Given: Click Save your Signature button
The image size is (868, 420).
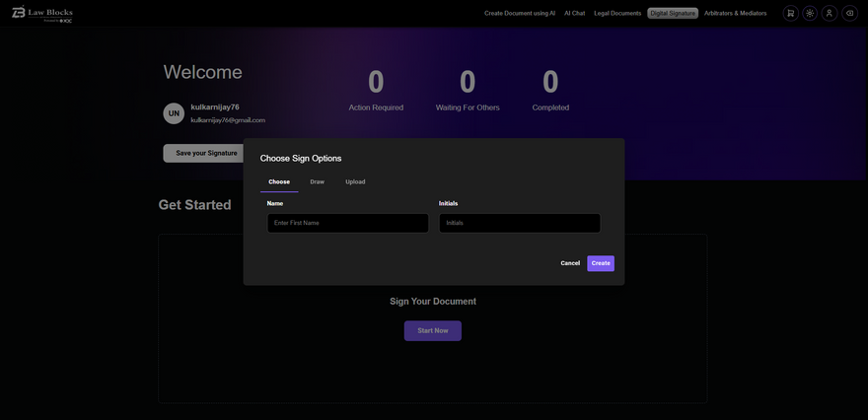Looking at the screenshot, I should [x=206, y=153].
